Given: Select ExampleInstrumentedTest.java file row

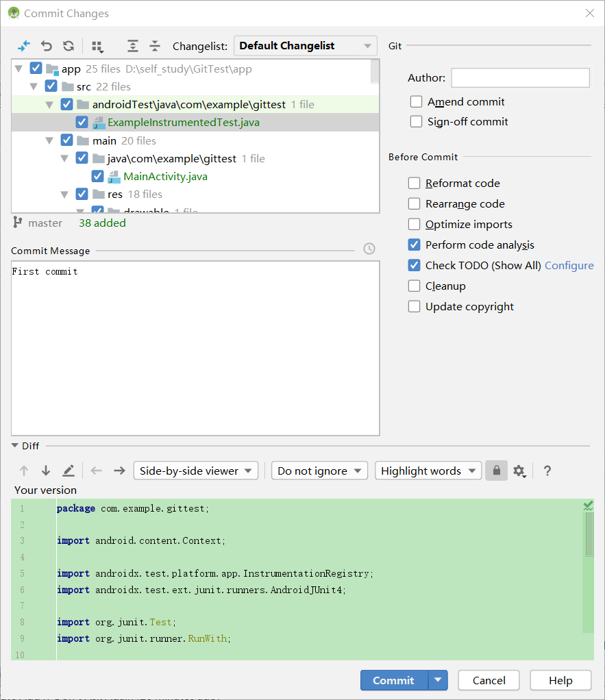Looking at the screenshot, I should point(195,122).
